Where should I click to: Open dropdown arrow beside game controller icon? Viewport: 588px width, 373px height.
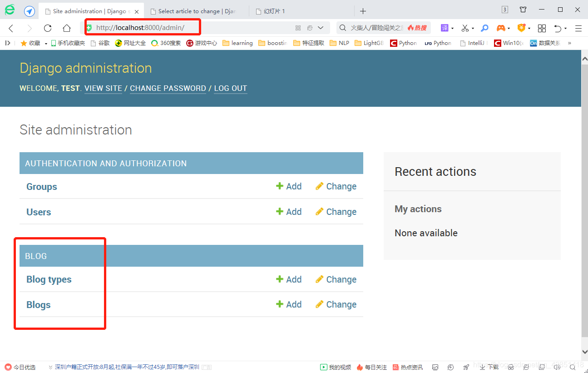click(x=509, y=29)
